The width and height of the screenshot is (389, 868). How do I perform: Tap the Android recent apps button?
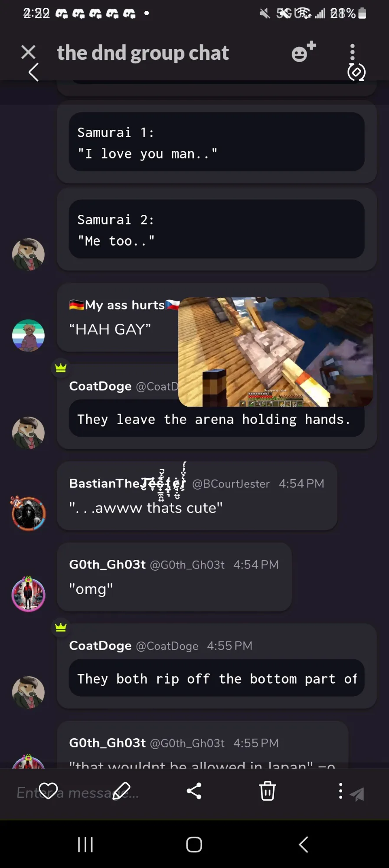pyautogui.click(x=85, y=845)
